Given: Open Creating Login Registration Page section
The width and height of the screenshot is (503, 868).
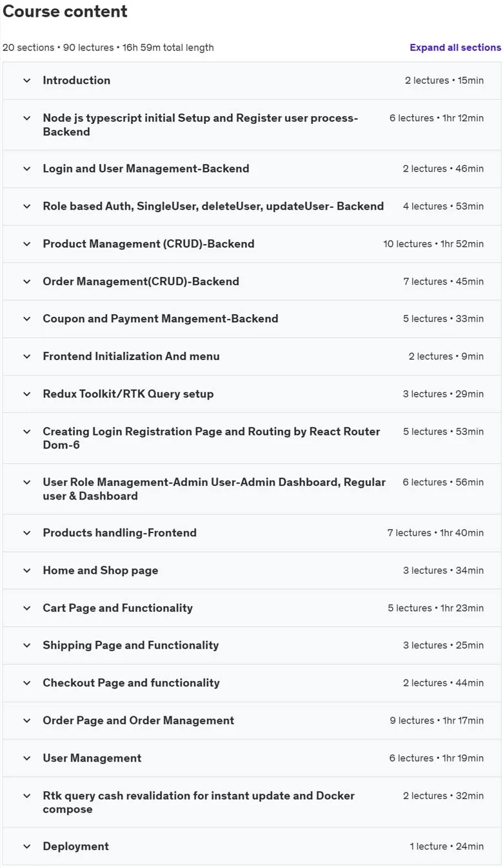Looking at the screenshot, I should [252, 438].
